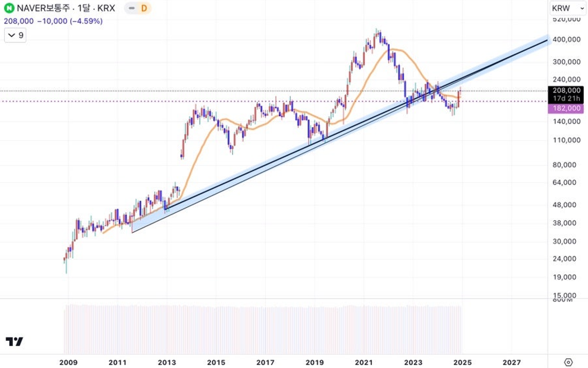Click the 300,000 price axis label

pos(566,62)
